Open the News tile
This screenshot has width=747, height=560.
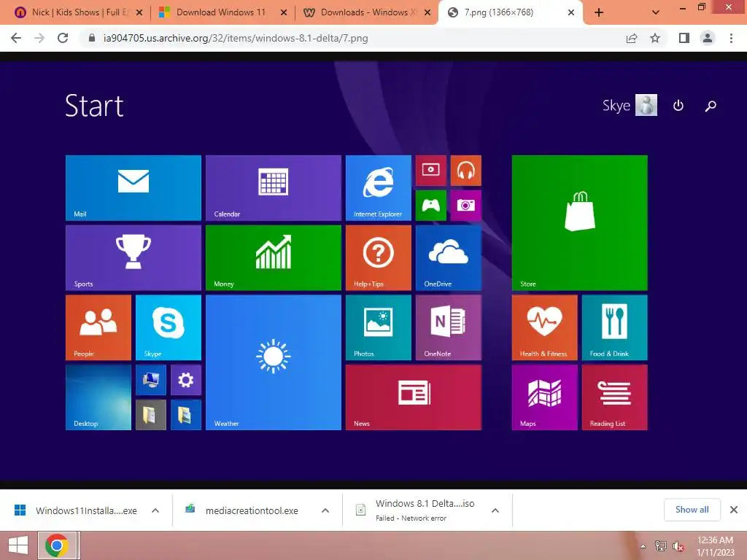414,397
